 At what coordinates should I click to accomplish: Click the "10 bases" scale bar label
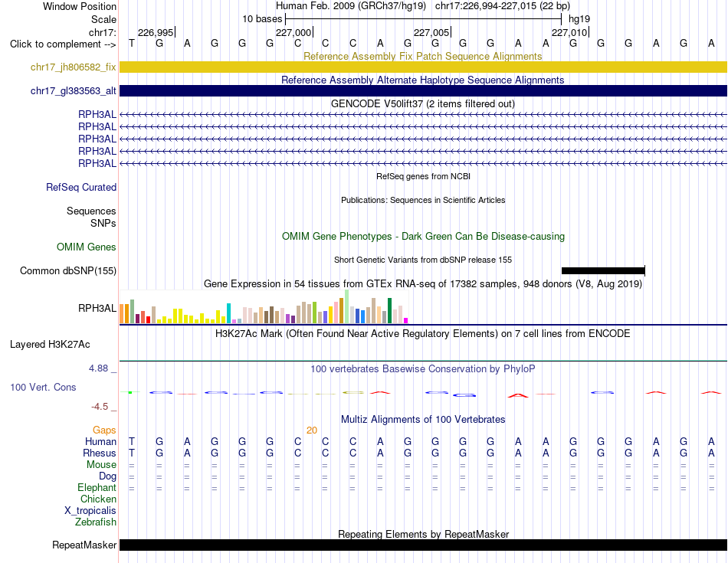coord(262,19)
